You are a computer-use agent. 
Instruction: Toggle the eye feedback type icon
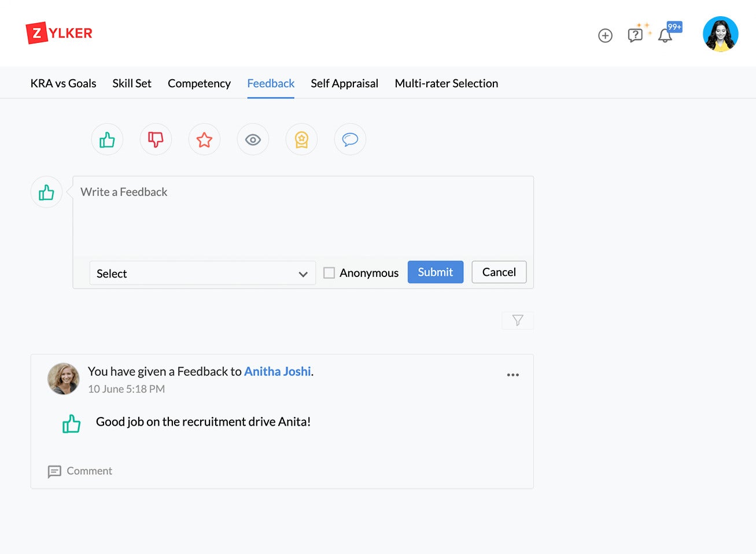click(x=253, y=139)
